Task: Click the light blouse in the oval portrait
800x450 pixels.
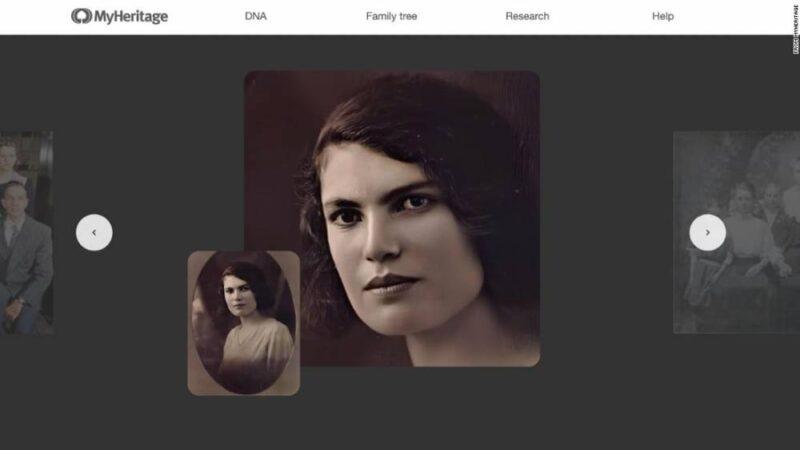Action: pos(259,347)
